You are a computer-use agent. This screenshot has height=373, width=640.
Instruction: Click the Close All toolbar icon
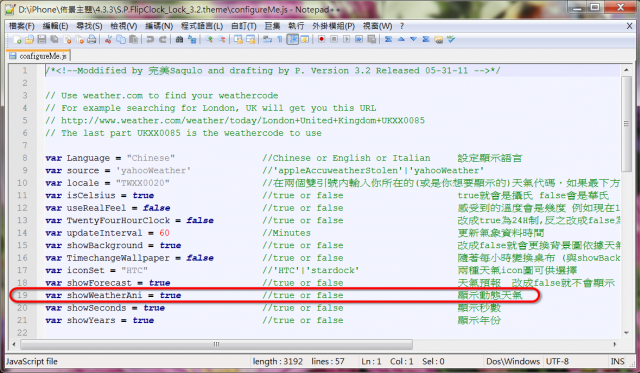80,40
